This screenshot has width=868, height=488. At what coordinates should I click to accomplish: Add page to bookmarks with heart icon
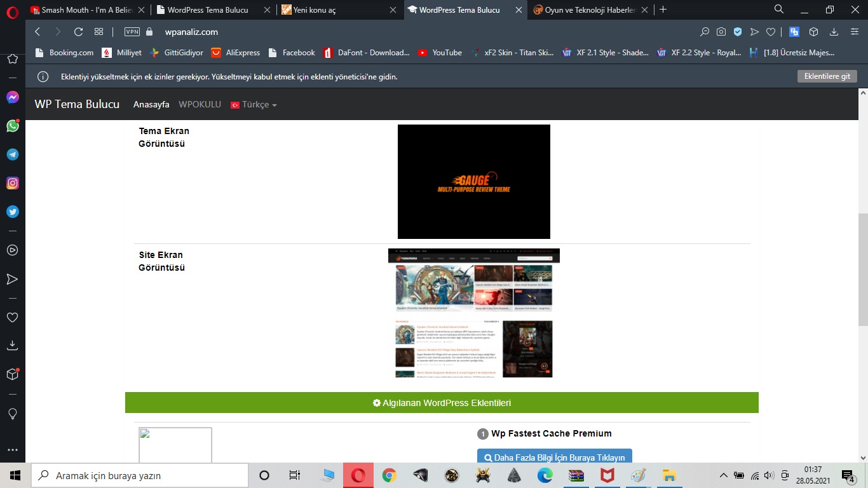(771, 32)
